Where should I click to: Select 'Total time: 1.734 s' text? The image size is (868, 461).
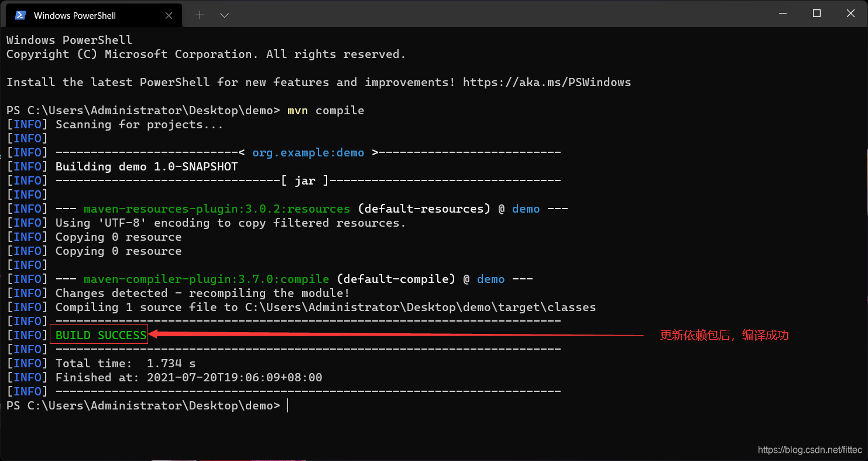point(125,364)
